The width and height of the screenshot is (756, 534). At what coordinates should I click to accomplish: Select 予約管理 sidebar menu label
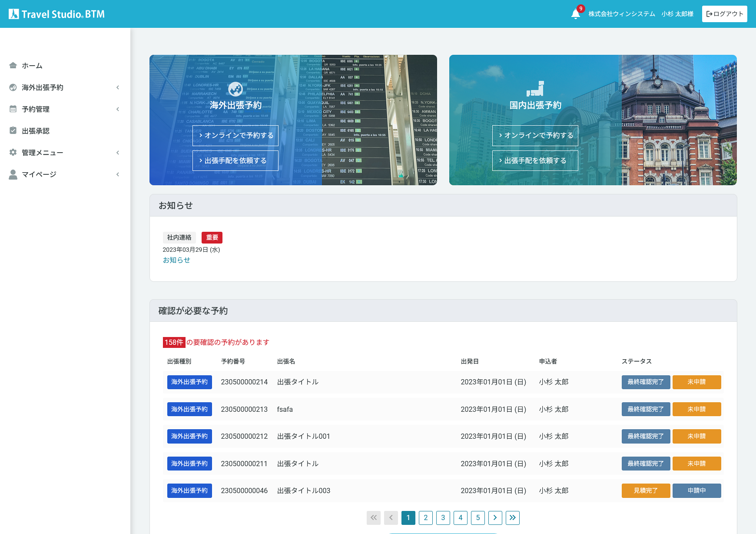(x=36, y=109)
